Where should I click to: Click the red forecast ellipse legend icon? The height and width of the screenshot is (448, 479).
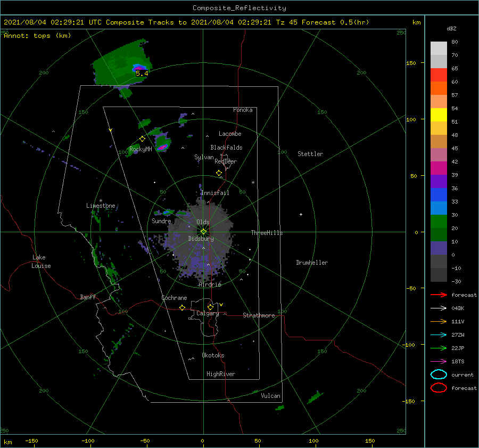click(439, 388)
